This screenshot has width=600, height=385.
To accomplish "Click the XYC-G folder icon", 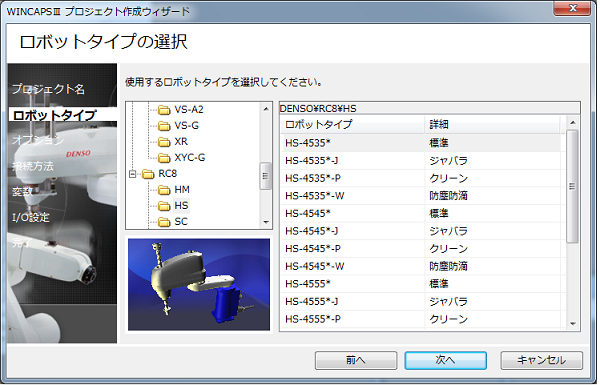I will (x=164, y=158).
